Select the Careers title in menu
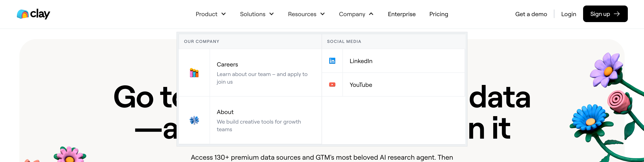Viewport: 644px width, 162px height. [x=227, y=65]
